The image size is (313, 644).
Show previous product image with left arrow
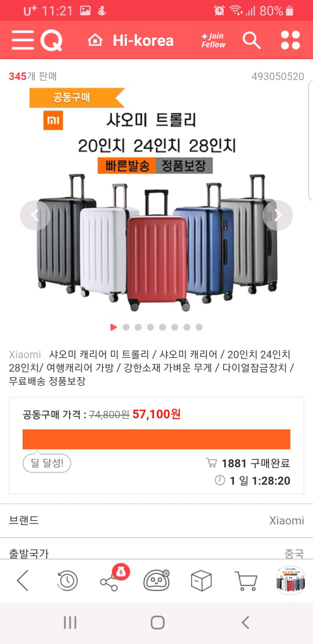[35, 215]
